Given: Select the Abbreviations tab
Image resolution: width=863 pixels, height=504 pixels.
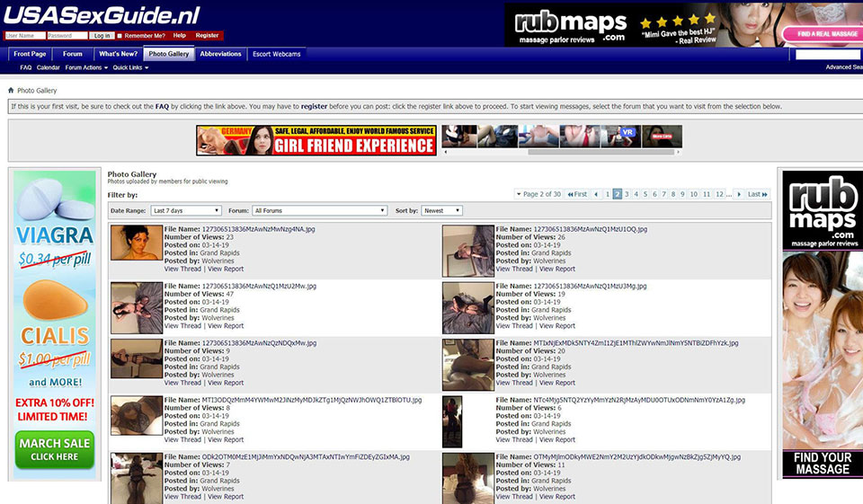Looking at the screenshot, I should pyautogui.click(x=220, y=54).
